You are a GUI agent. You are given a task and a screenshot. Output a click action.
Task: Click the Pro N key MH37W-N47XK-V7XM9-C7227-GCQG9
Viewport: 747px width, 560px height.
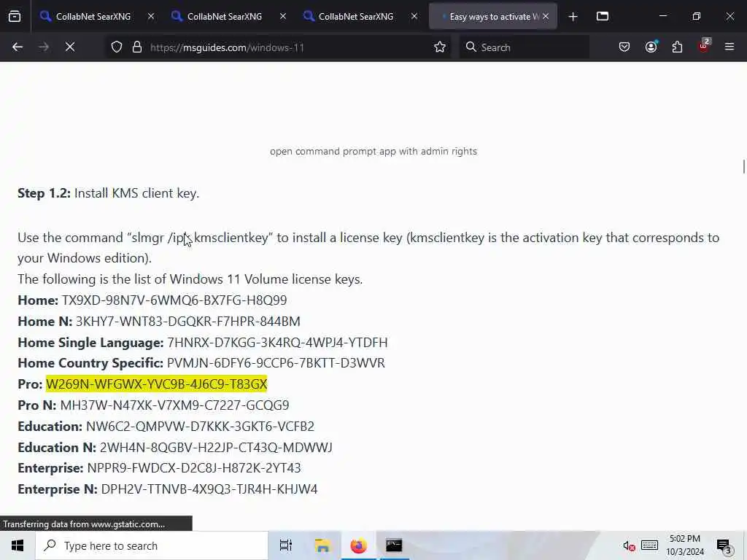coord(175,405)
